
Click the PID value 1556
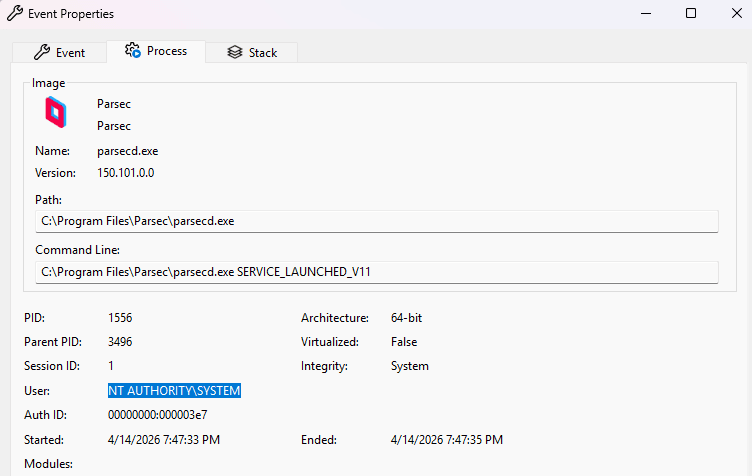coord(120,318)
